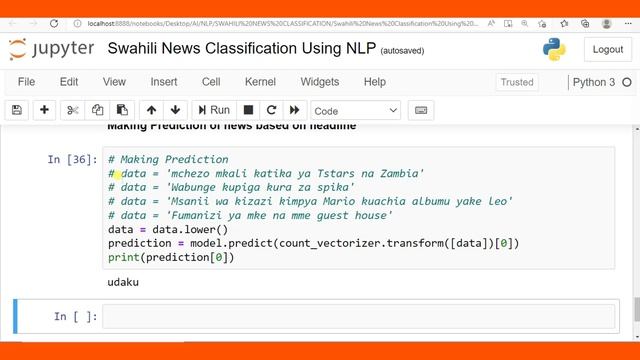Copy selected cells icon
This screenshot has width=640, height=360.
[x=97, y=110]
